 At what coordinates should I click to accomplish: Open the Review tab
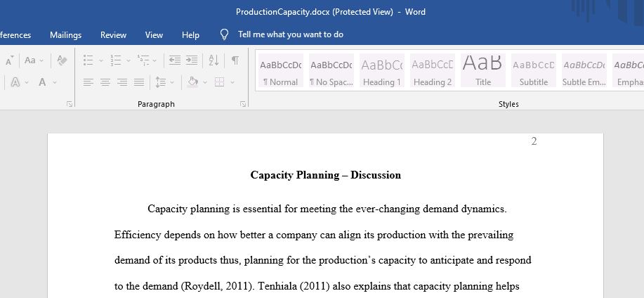pyautogui.click(x=113, y=35)
